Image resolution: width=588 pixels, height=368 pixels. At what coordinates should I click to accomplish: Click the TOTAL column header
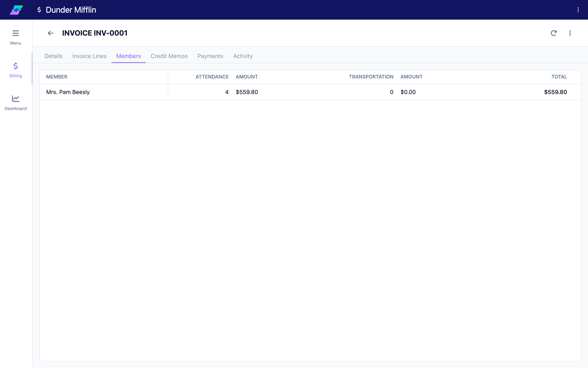(559, 77)
